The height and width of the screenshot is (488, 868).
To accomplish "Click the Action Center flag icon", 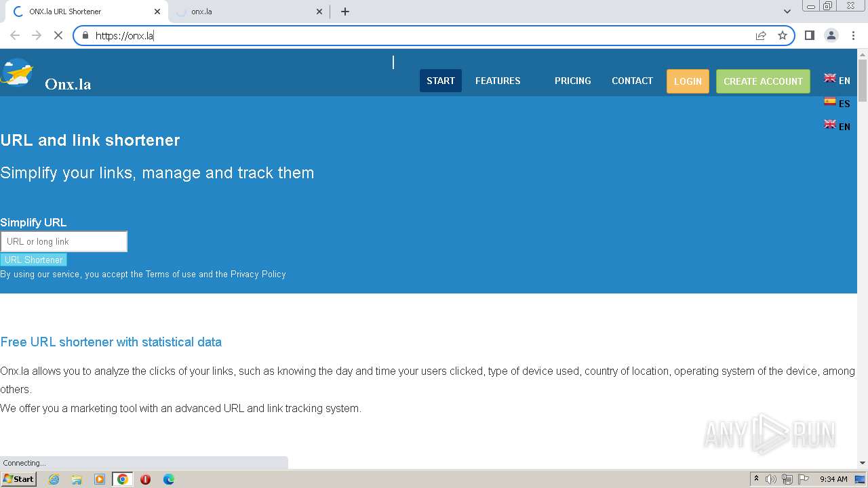I will (x=804, y=479).
